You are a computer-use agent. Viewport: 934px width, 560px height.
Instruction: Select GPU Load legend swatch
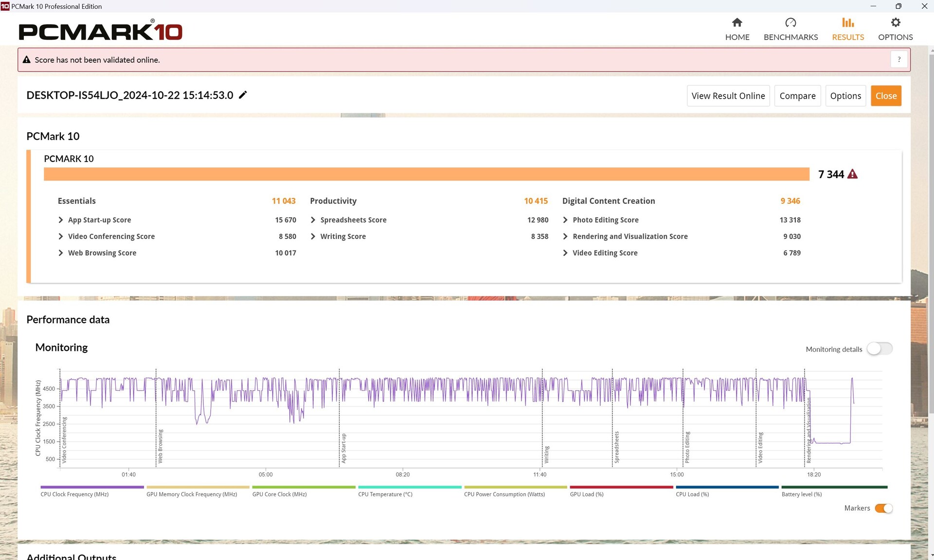pyautogui.click(x=621, y=487)
